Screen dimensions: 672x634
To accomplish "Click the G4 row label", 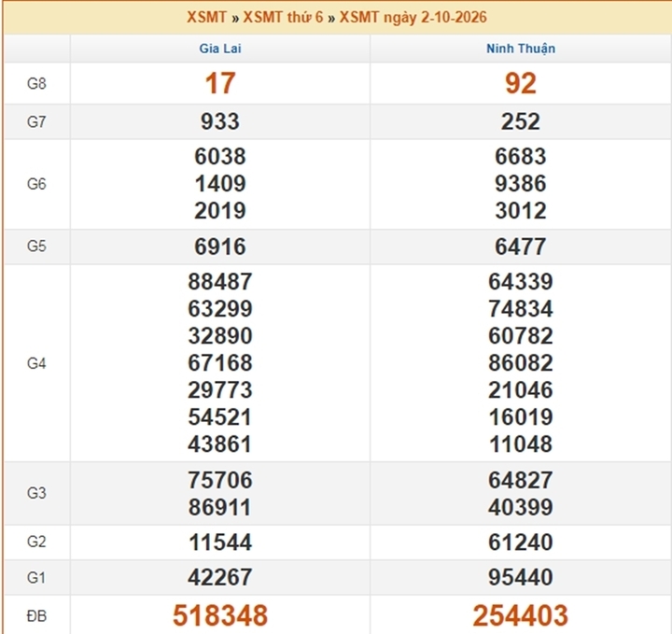I will coord(36,363).
